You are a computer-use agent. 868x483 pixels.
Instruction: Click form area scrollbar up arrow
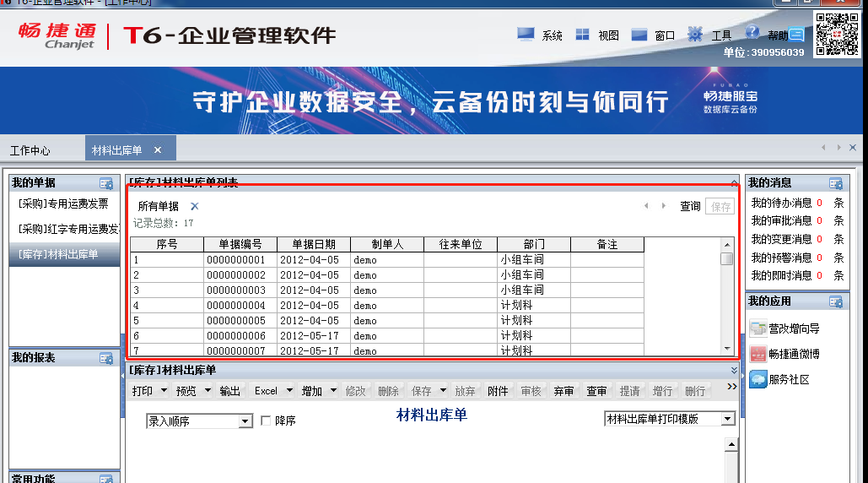(x=731, y=444)
